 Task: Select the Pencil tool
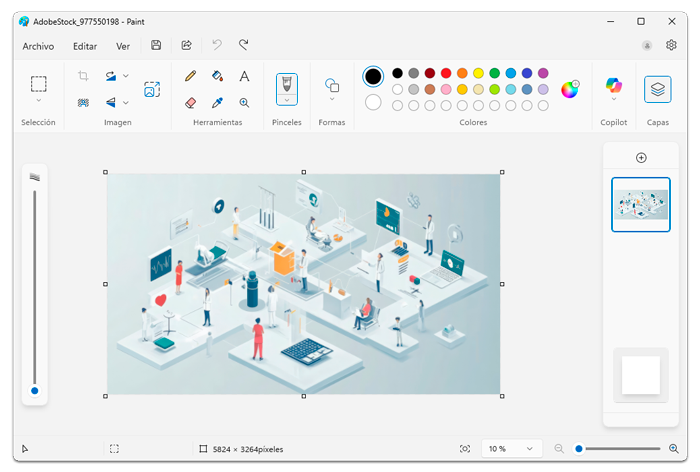coord(191,76)
